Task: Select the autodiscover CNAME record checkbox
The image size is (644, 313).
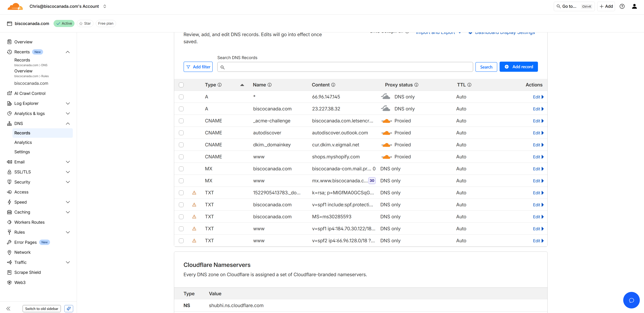Action: coord(181,133)
